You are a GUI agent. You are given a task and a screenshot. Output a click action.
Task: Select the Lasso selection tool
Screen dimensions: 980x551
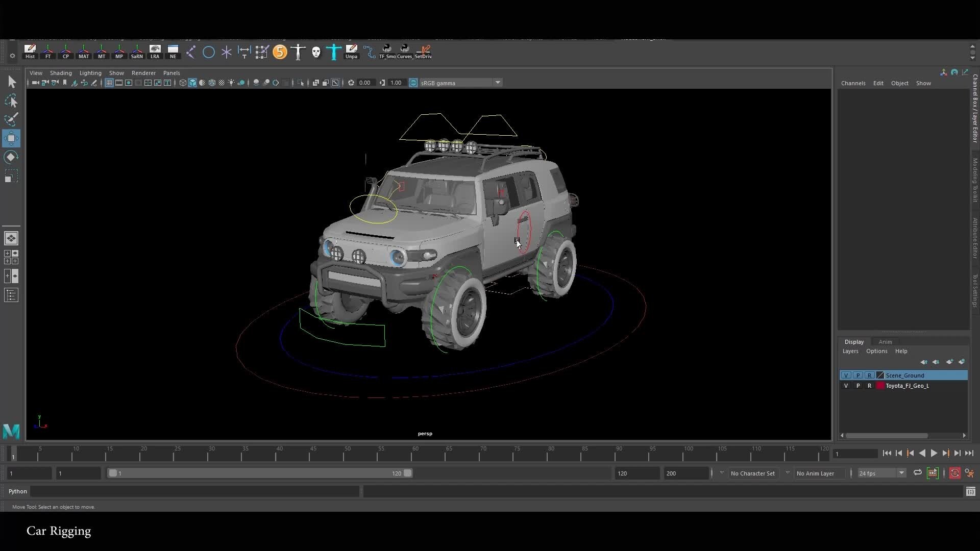coord(11,101)
